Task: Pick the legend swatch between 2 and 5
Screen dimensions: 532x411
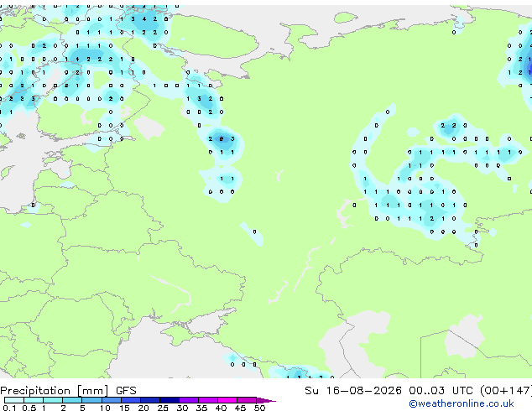Action: 72,400
